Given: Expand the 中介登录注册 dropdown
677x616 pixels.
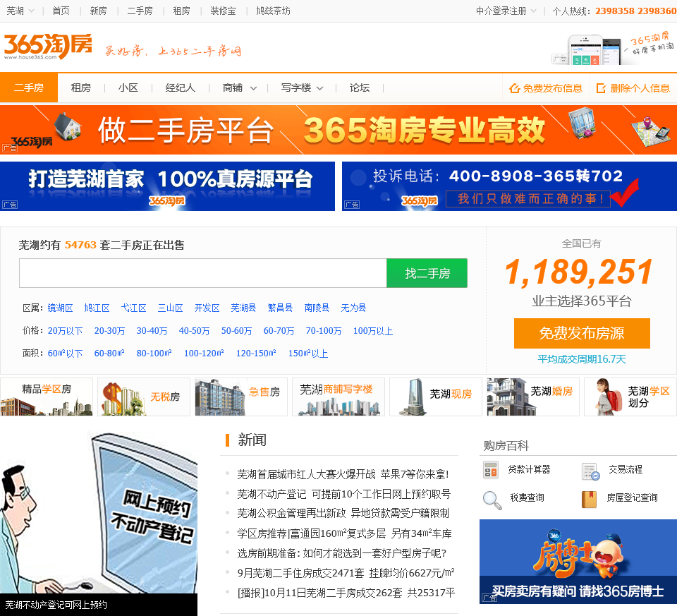Looking at the screenshot, I should pos(506,11).
